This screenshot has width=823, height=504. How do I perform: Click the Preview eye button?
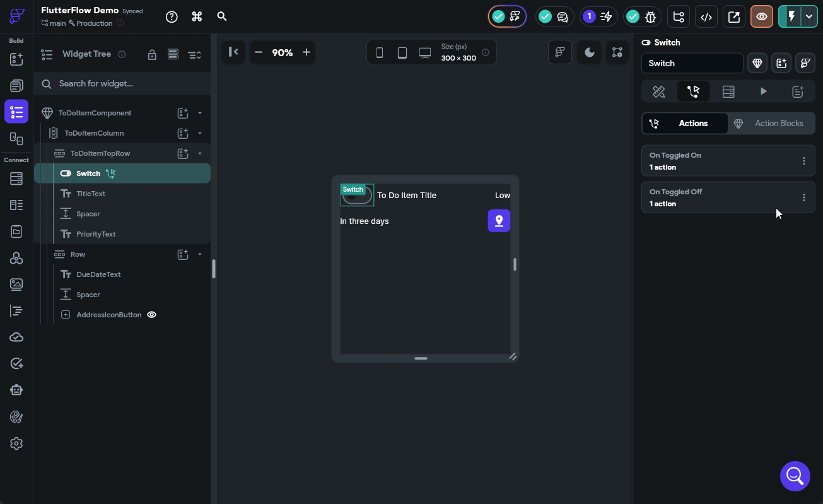pos(762,17)
